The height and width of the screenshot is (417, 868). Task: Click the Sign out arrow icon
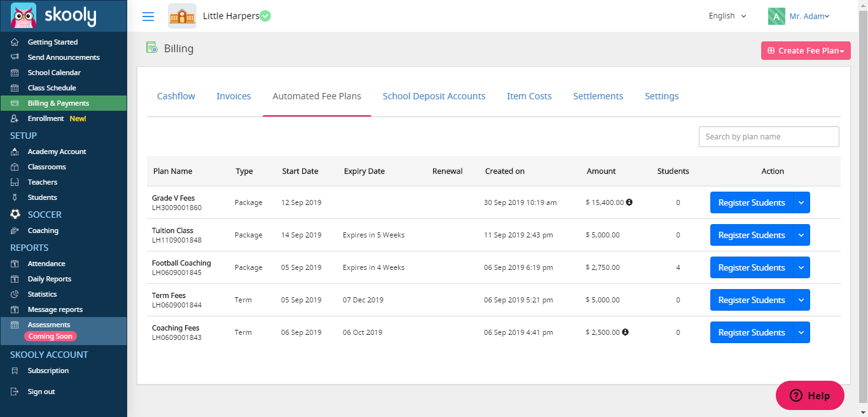(x=15, y=392)
